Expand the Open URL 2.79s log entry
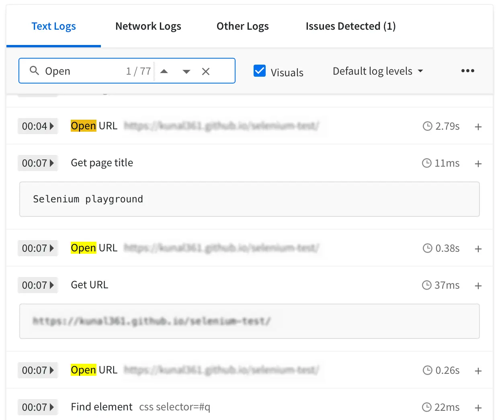Viewport: 504px width, 420px height. [x=478, y=127]
